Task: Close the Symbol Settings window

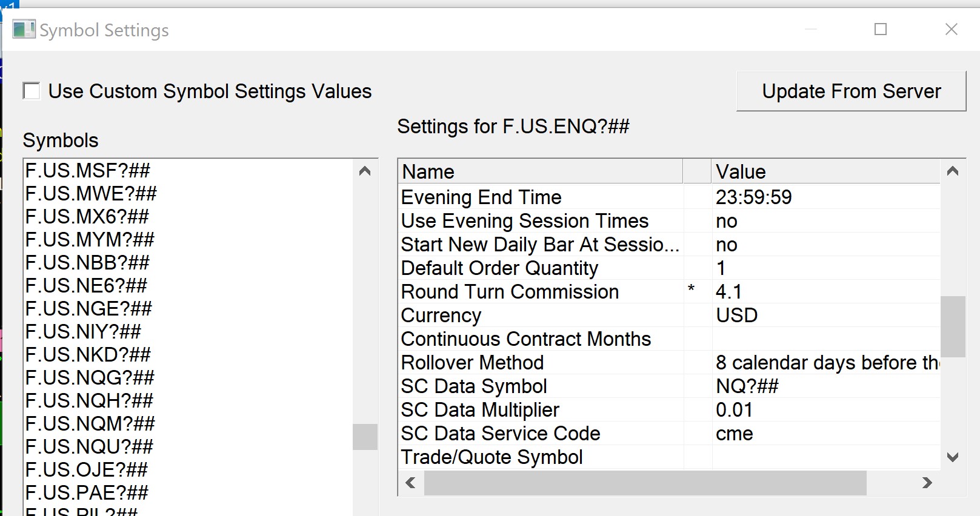Action: [952, 29]
